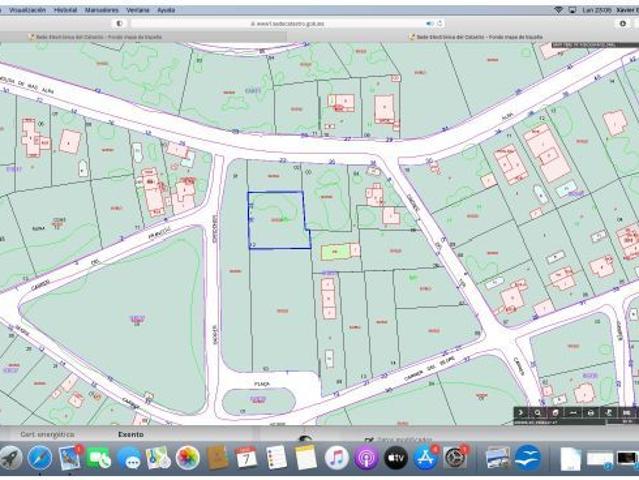The height and width of the screenshot is (480, 639).
Task: Open the Photos app in the Dock
Action: pyautogui.click(x=187, y=458)
